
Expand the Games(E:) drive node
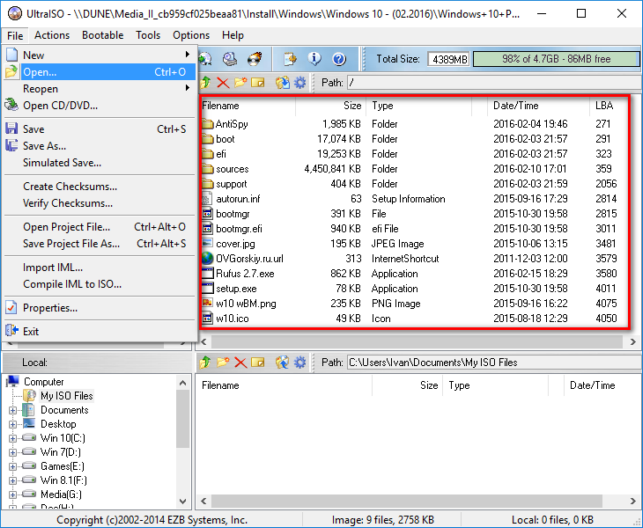coord(13,466)
